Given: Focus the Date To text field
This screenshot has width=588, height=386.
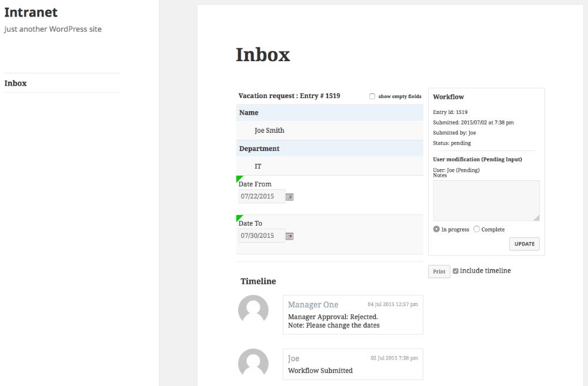Looking at the screenshot, I should point(261,236).
